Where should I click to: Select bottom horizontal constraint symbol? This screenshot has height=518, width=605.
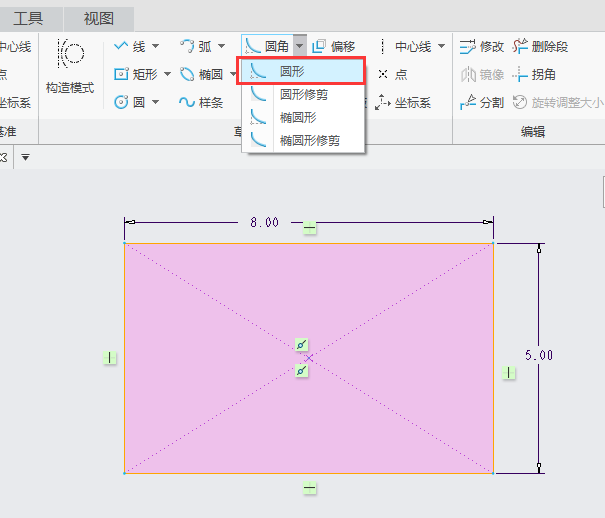click(309, 488)
